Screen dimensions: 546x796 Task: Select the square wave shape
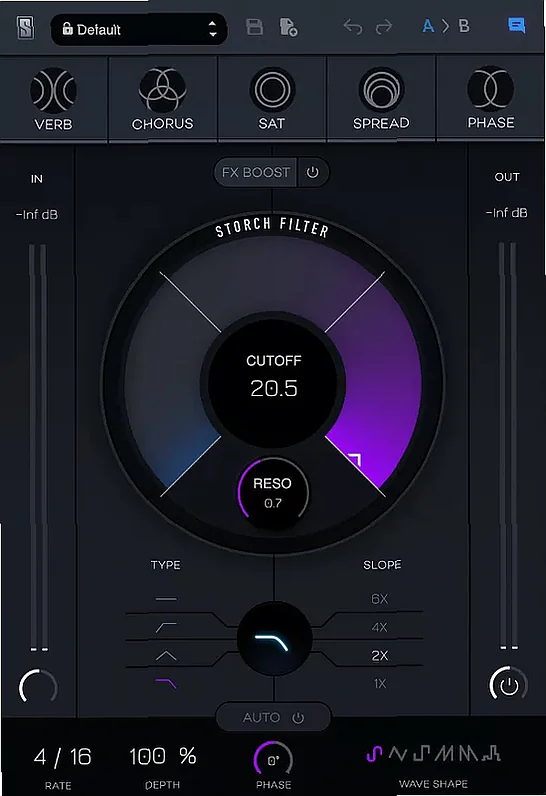[421, 754]
